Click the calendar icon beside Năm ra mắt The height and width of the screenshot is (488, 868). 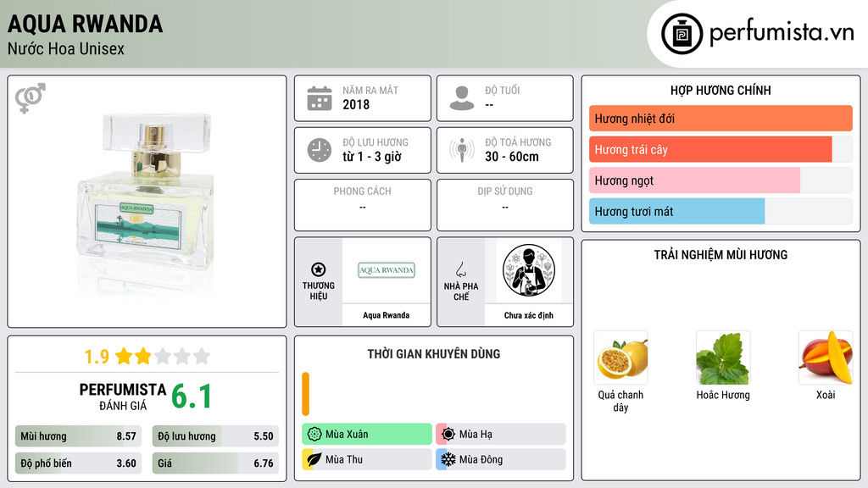click(320, 98)
